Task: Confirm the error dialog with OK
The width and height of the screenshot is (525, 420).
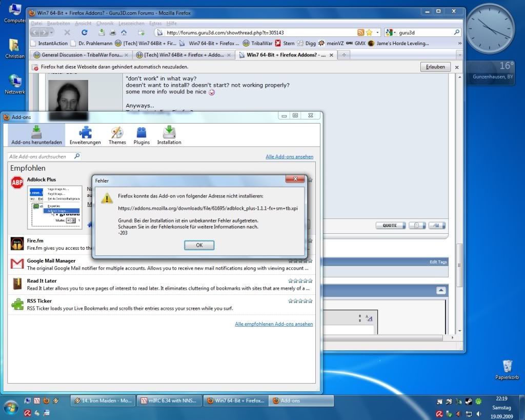Action: pyautogui.click(x=199, y=245)
